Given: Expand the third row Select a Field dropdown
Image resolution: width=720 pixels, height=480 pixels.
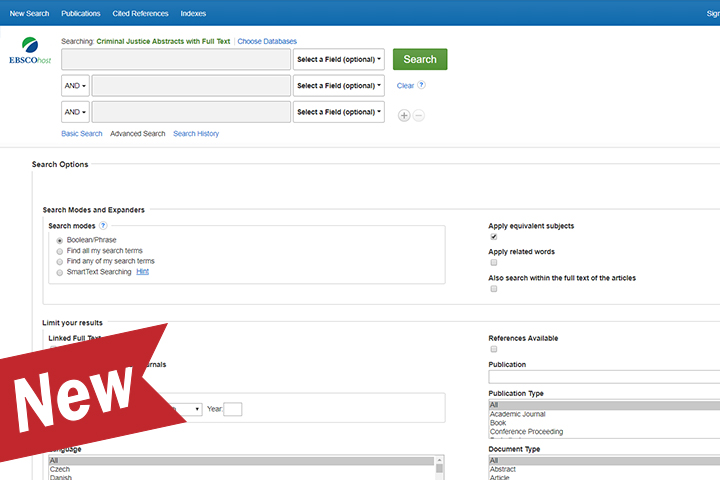Looking at the screenshot, I should 339,112.
